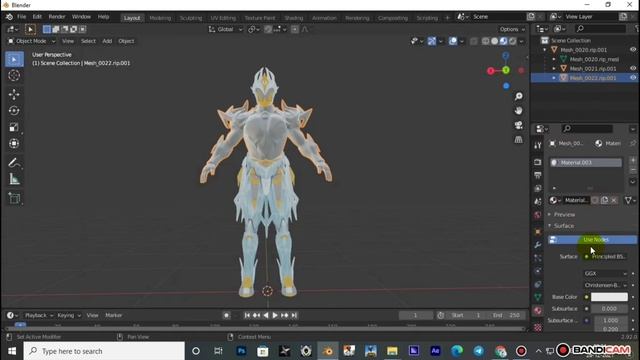
Task: Unlink material with the X button
Action: click(614, 200)
